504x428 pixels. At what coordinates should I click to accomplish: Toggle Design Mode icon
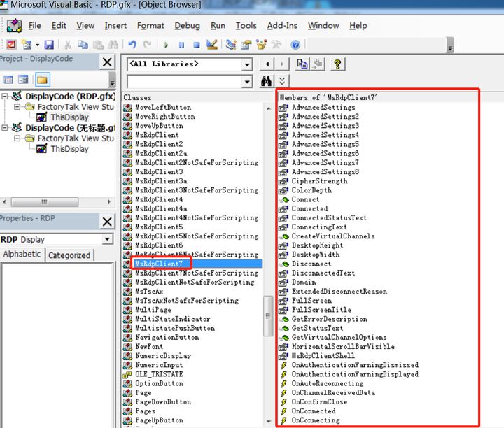(x=212, y=45)
